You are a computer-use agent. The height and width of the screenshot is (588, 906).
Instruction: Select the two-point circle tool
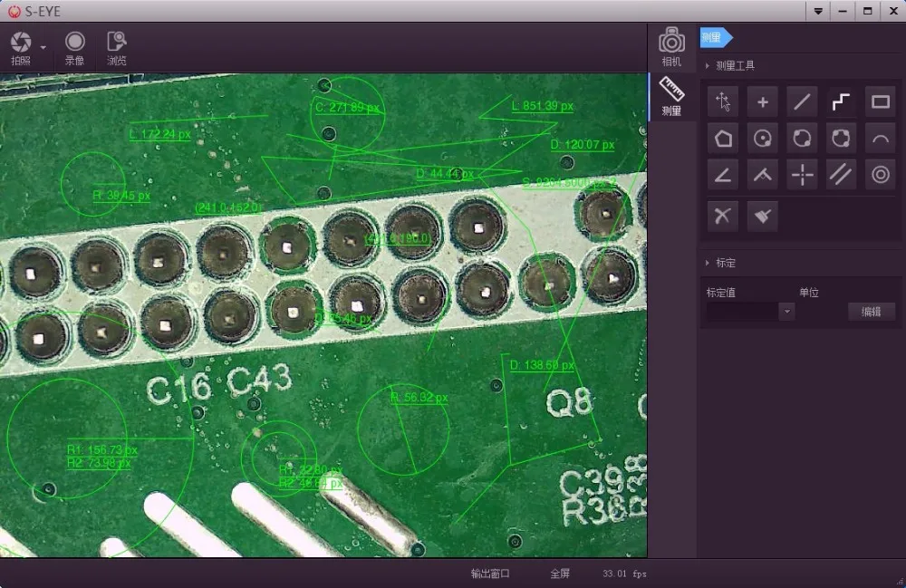802,139
